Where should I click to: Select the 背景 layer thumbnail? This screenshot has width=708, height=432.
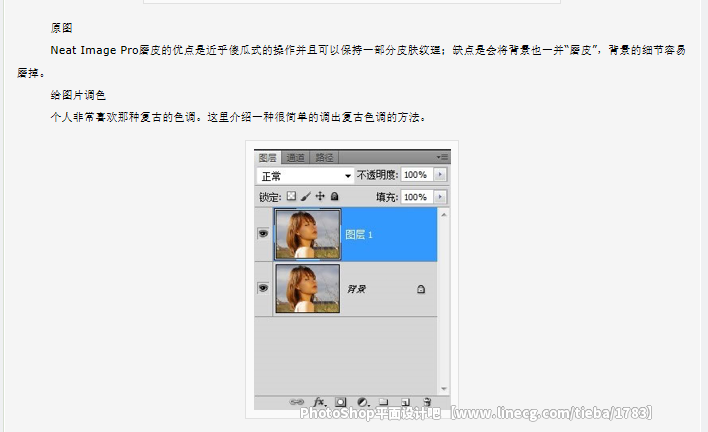coord(307,288)
